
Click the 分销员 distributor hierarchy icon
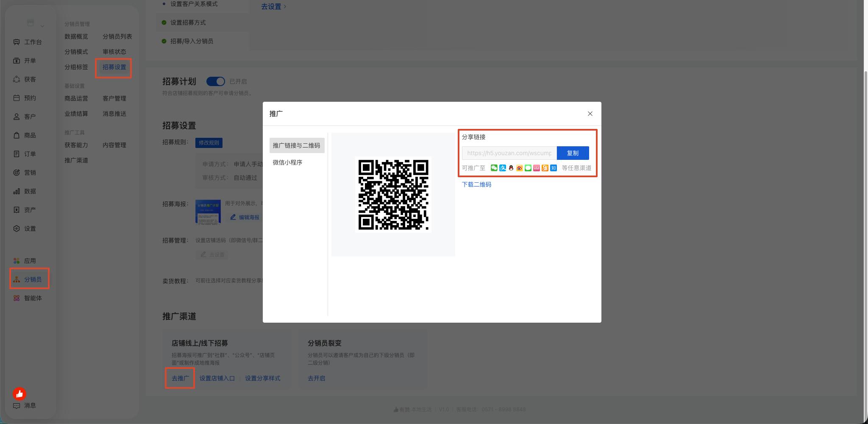[17, 279]
